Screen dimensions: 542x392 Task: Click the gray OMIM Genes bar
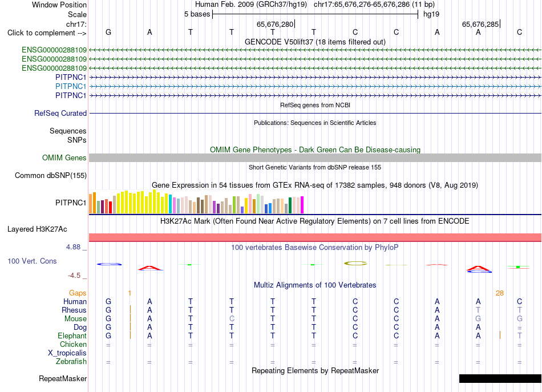[315, 158]
